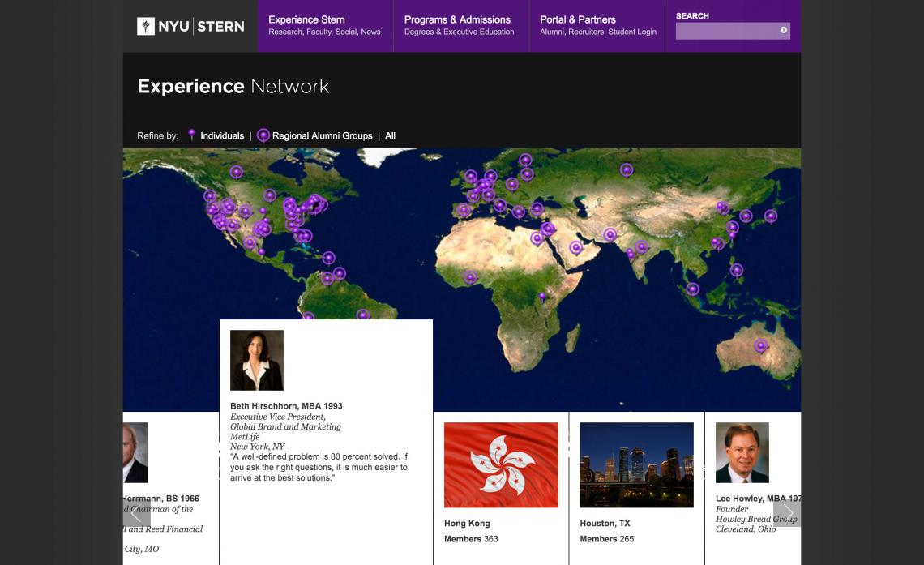Click the Individuals pin icon

point(191,135)
